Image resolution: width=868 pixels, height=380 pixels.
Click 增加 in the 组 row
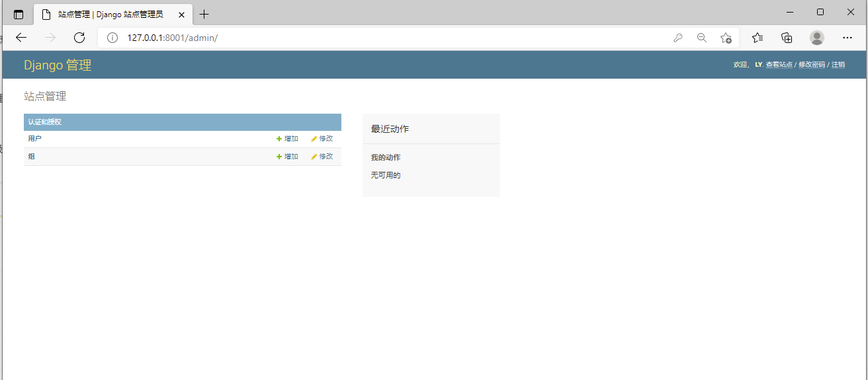pyautogui.click(x=287, y=157)
